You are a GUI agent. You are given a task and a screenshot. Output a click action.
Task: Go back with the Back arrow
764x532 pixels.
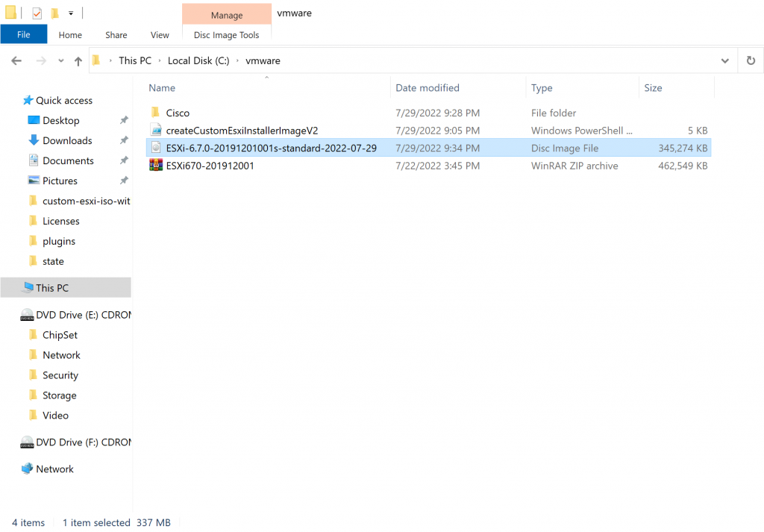(x=16, y=61)
